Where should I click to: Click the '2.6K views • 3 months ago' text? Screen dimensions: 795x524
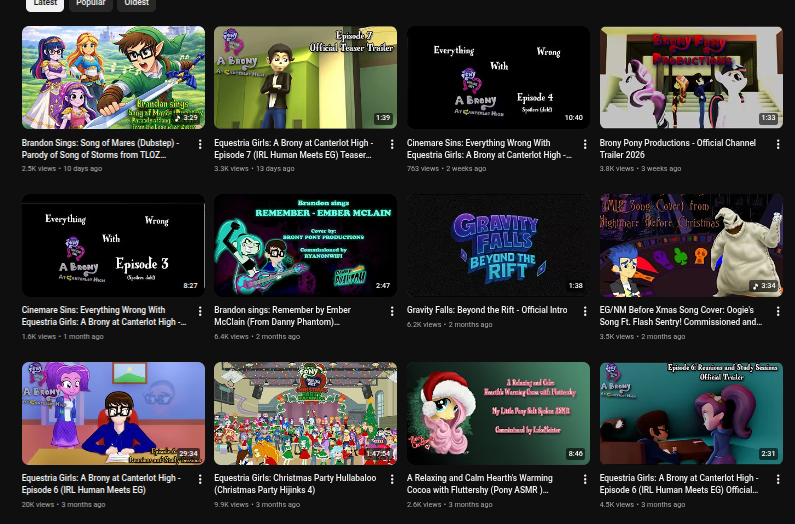pyautogui.click(x=449, y=504)
